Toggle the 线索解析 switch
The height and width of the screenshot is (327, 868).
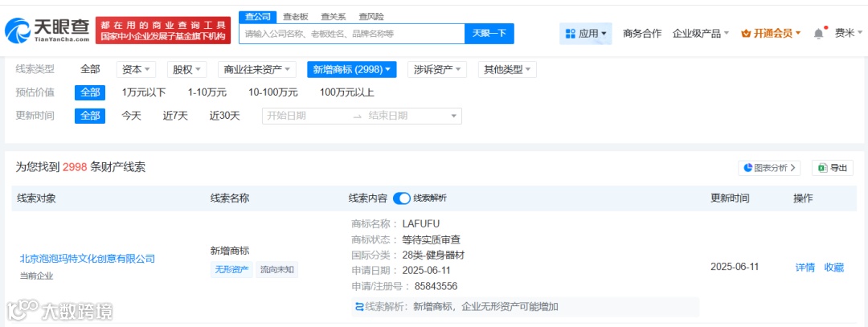(x=402, y=198)
